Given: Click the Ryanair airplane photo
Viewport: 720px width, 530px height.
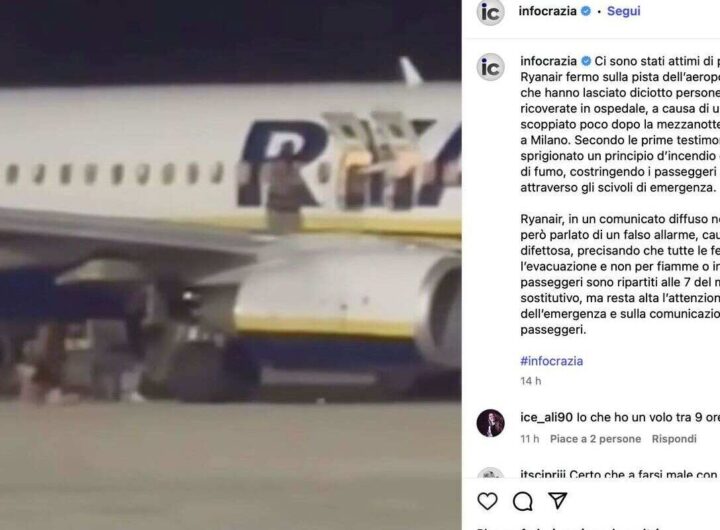Looking at the screenshot, I should (x=231, y=265).
